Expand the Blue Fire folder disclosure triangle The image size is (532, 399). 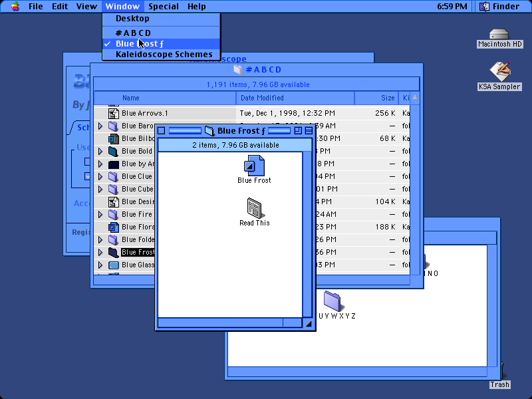[100, 214]
